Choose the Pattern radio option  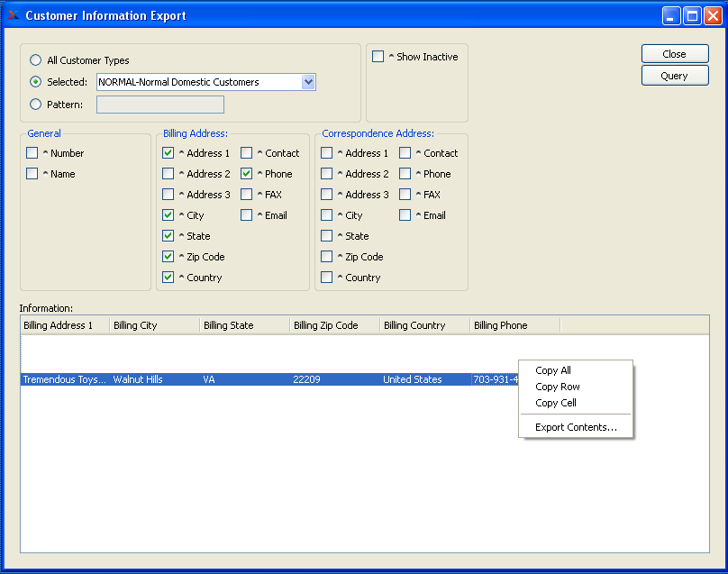click(36, 104)
